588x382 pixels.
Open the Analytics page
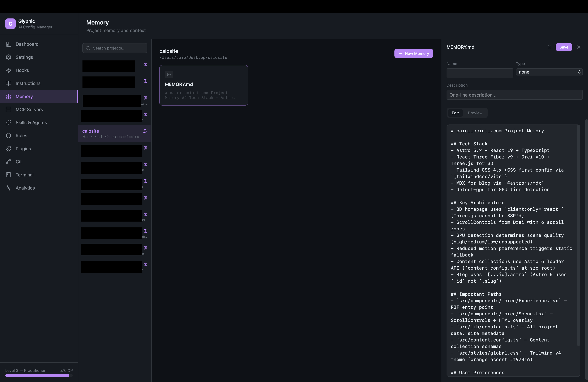tap(25, 188)
